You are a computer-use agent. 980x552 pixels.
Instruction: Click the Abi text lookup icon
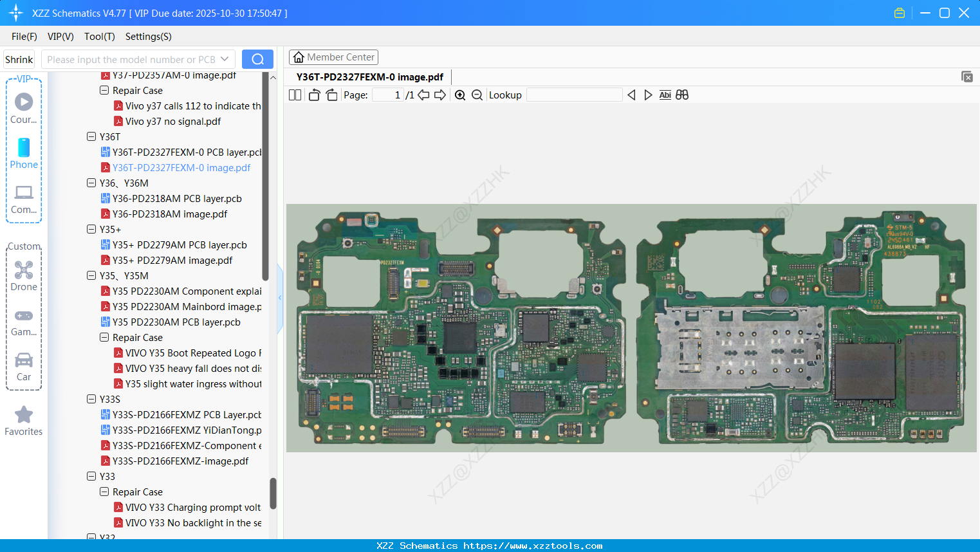point(665,95)
